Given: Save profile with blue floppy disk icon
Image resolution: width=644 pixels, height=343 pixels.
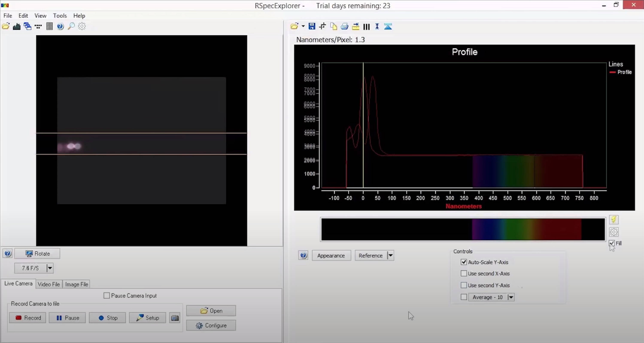Looking at the screenshot, I should click(312, 26).
